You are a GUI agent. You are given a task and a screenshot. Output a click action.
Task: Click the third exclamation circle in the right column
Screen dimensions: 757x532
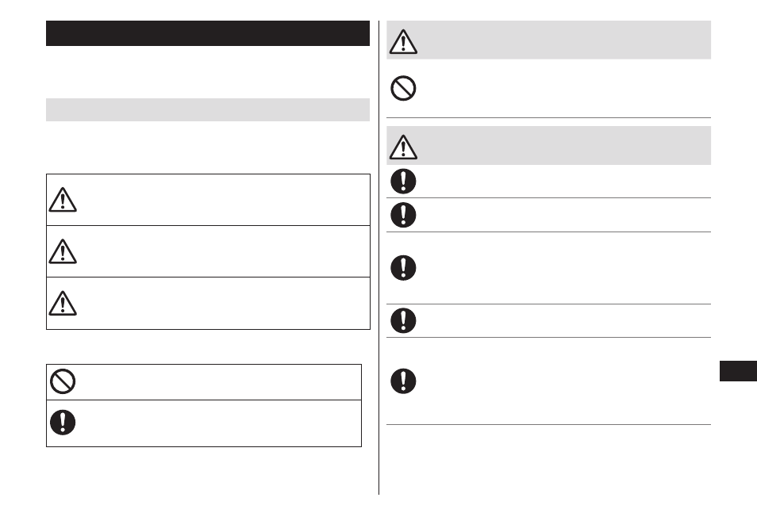[403, 267]
